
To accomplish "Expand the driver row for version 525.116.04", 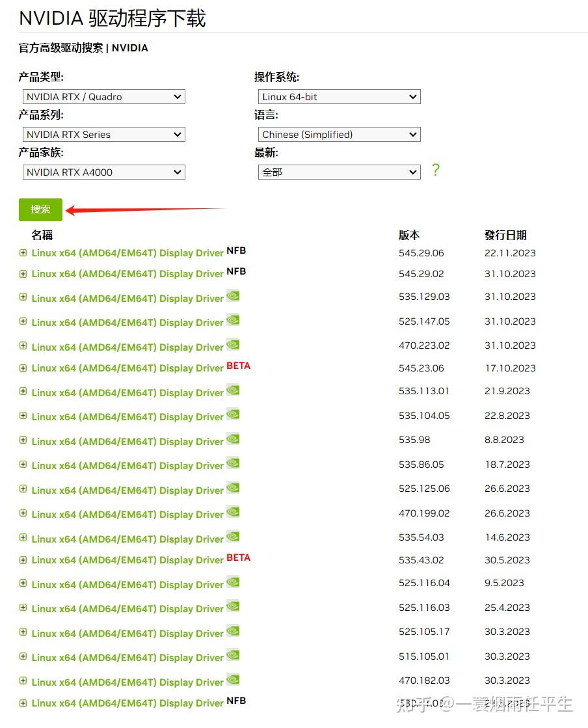I will coord(23,583).
